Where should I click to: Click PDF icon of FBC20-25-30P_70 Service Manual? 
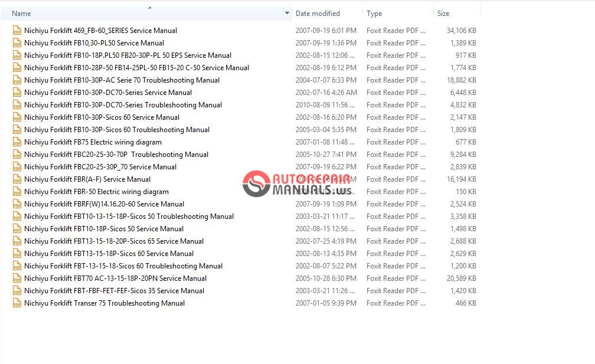17,167
